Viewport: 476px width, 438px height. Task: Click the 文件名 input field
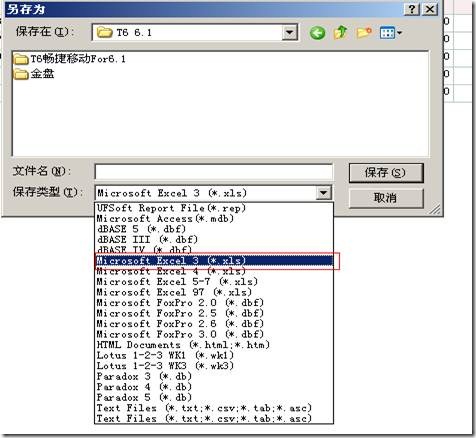coord(213,172)
